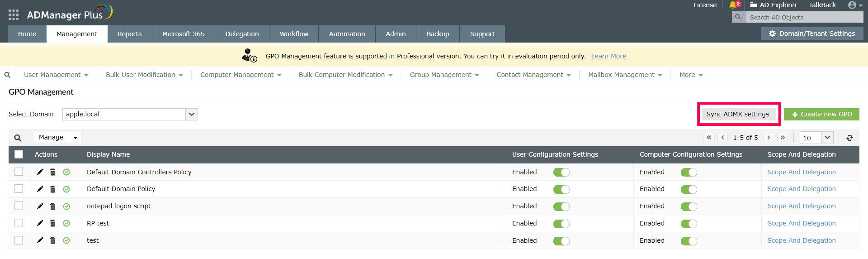
Task: Open the Select Domain dropdown
Action: click(192, 114)
